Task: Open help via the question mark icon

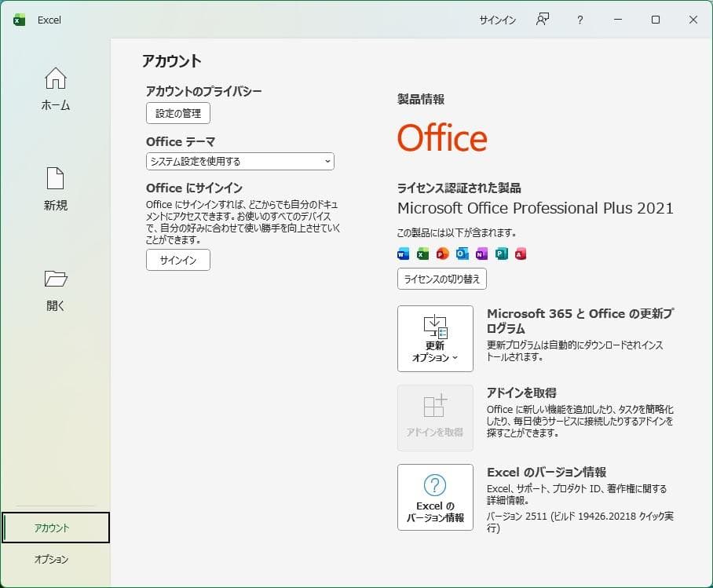Action: (580, 20)
